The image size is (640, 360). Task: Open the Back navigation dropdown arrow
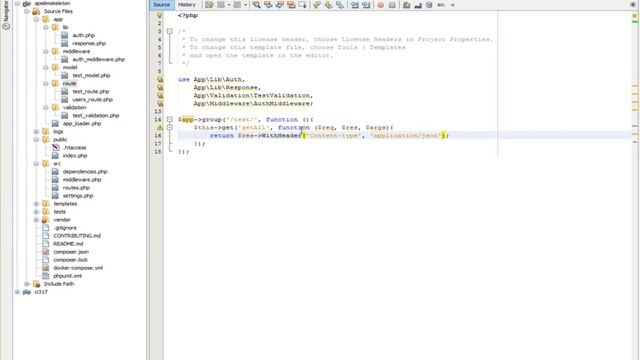tap(229, 5)
